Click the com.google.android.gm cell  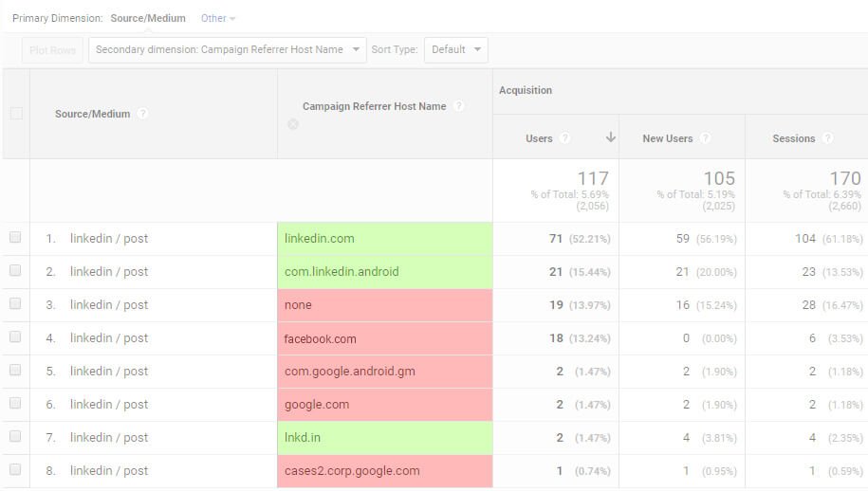pyautogui.click(x=385, y=372)
